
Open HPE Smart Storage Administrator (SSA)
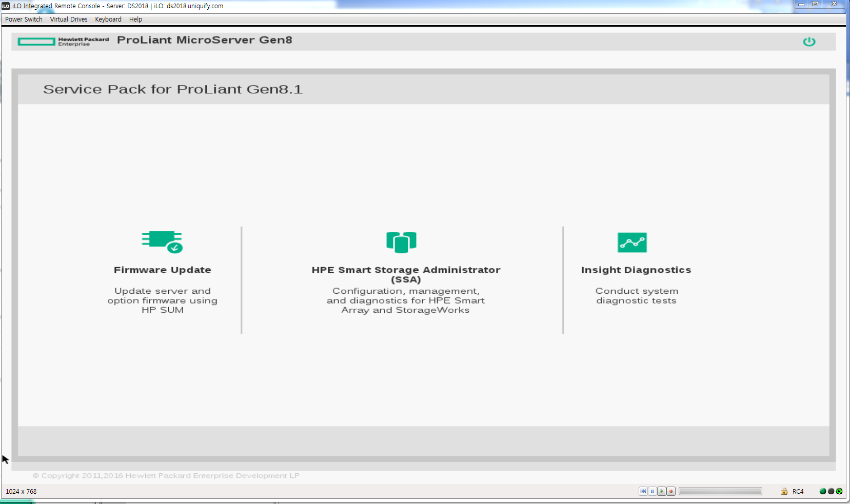tap(406, 274)
